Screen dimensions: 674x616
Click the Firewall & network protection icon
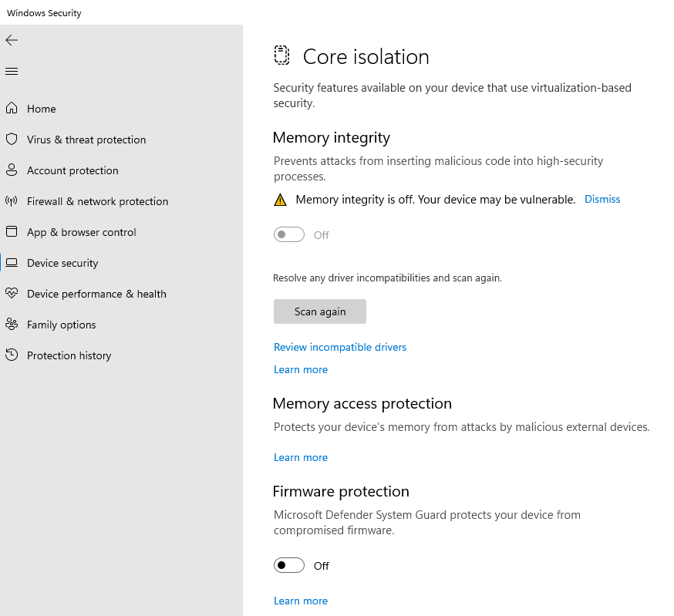(12, 201)
